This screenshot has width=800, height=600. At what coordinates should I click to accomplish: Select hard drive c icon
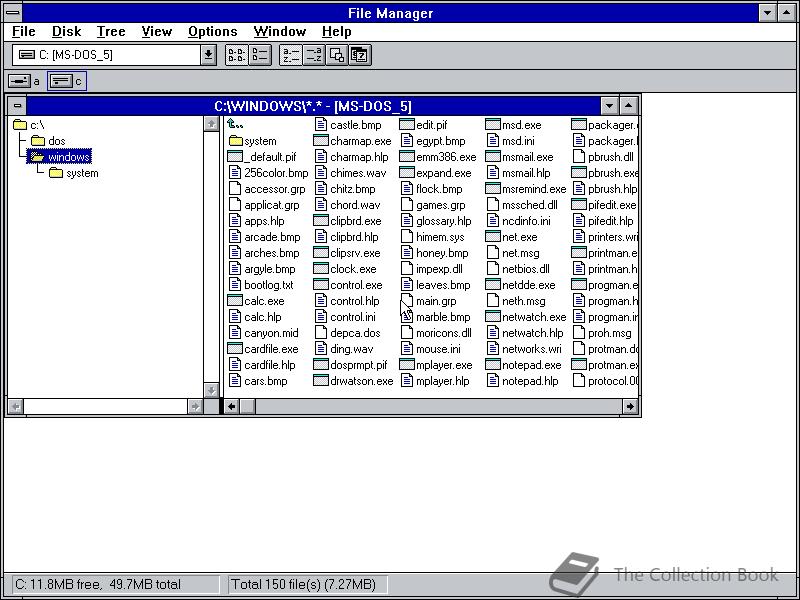point(61,81)
